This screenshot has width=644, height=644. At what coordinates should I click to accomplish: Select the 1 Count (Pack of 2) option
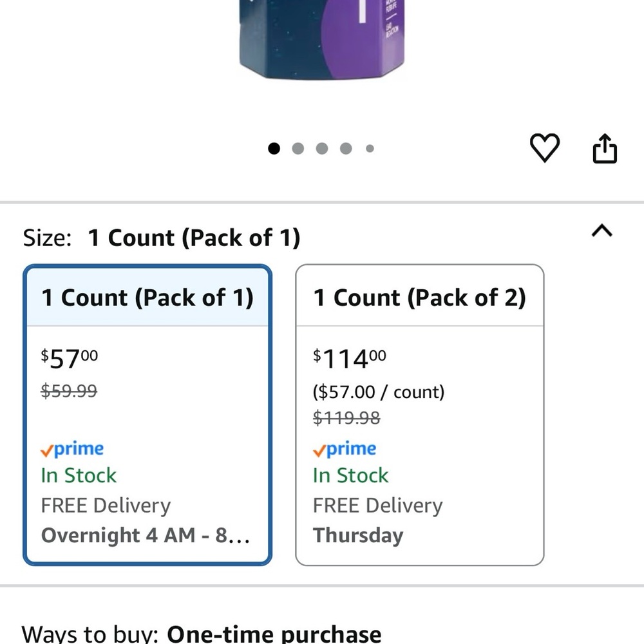tap(419, 415)
